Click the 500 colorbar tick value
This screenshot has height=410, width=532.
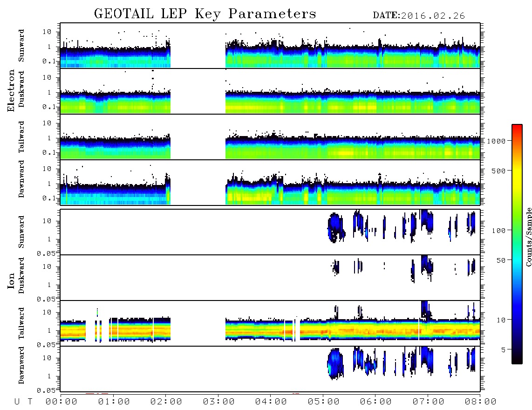click(498, 171)
